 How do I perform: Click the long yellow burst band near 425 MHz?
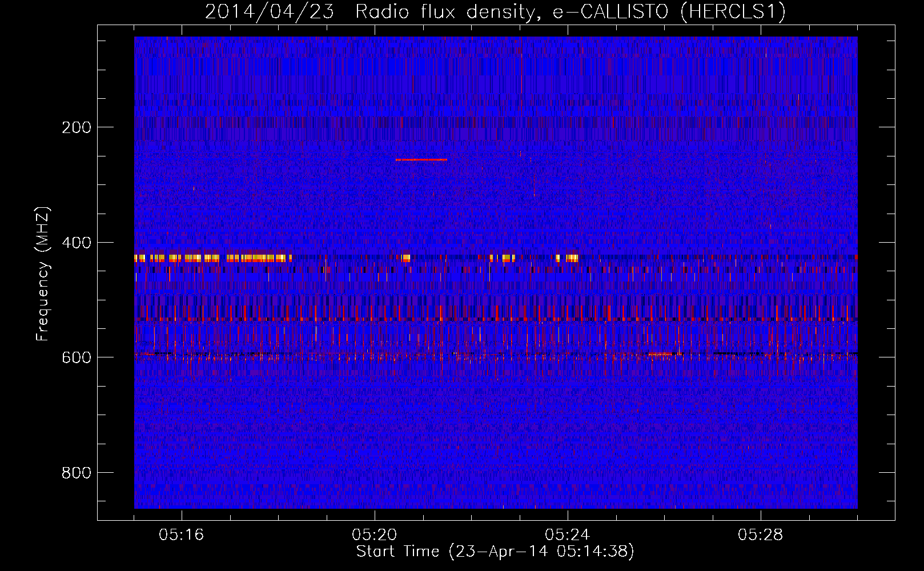click(x=213, y=258)
